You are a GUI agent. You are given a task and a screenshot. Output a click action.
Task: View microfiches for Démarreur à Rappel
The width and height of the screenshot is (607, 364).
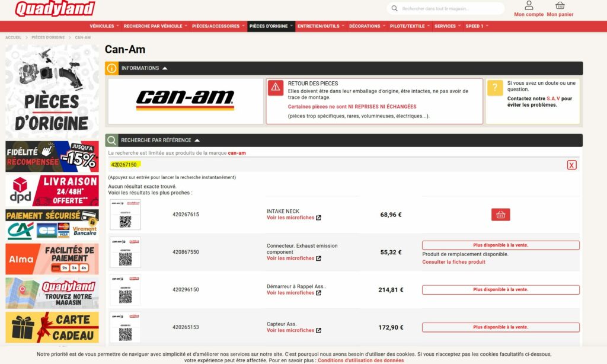pyautogui.click(x=294, y=293)
